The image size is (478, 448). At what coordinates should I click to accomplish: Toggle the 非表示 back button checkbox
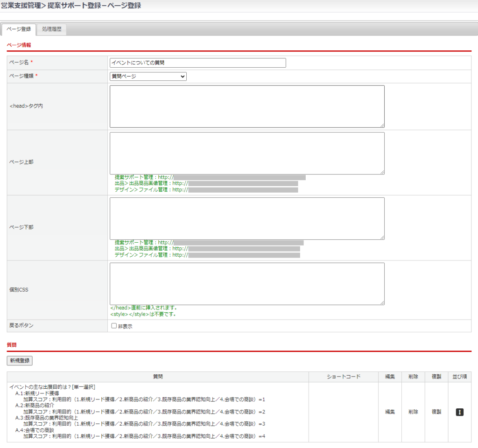114,326
